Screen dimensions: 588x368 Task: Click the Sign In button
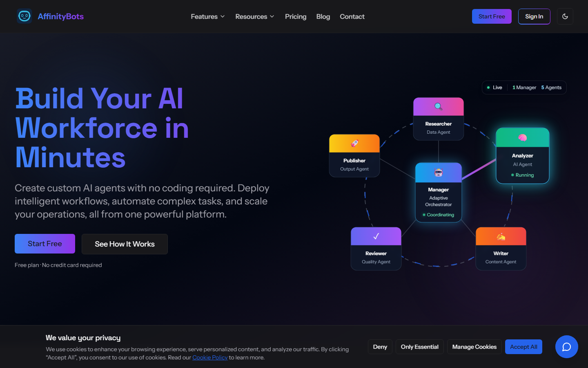[x=534, y=16]
